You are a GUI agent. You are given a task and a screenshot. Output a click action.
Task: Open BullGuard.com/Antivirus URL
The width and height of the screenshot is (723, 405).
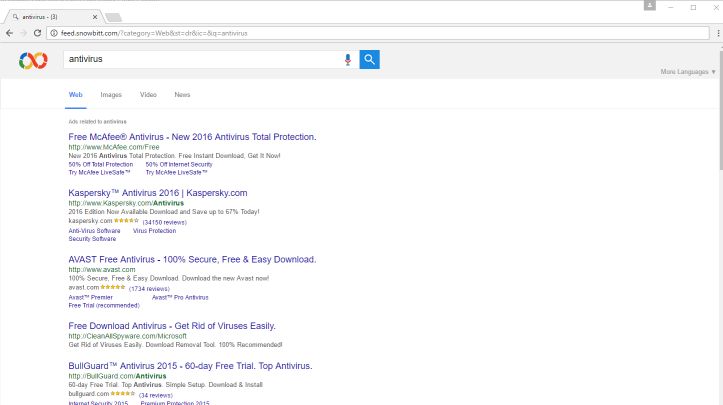point(117,376)
